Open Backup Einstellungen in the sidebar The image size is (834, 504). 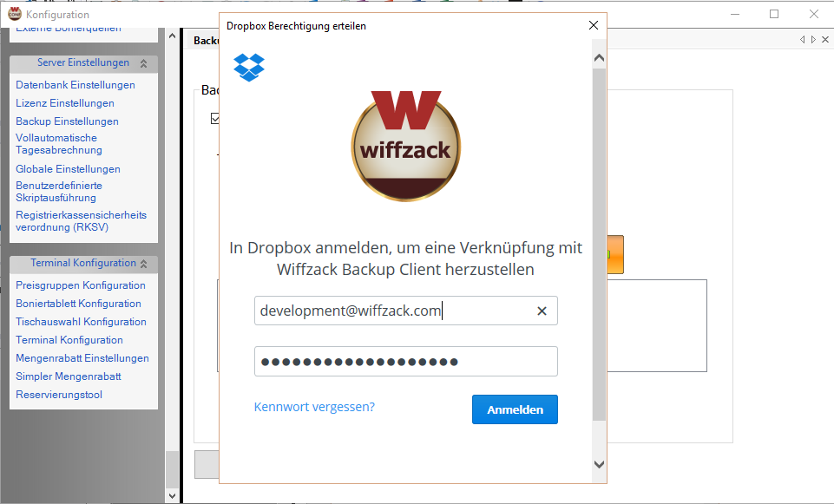[67, 121]
